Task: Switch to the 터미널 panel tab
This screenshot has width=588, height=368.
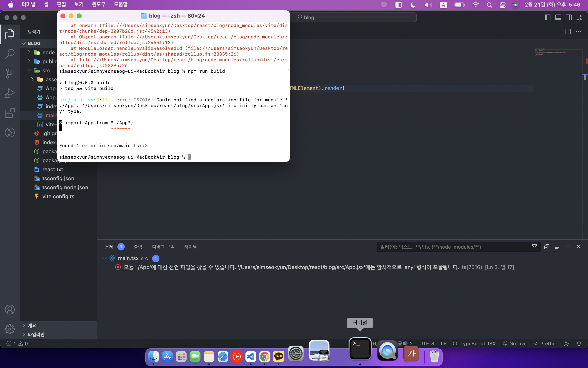Action: point(190,247)
